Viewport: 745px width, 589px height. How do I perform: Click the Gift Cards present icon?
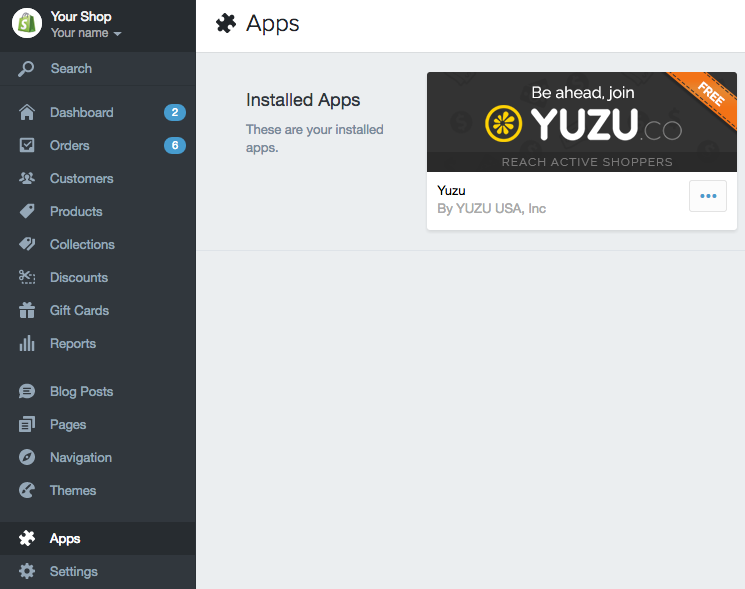pos(27,310)
